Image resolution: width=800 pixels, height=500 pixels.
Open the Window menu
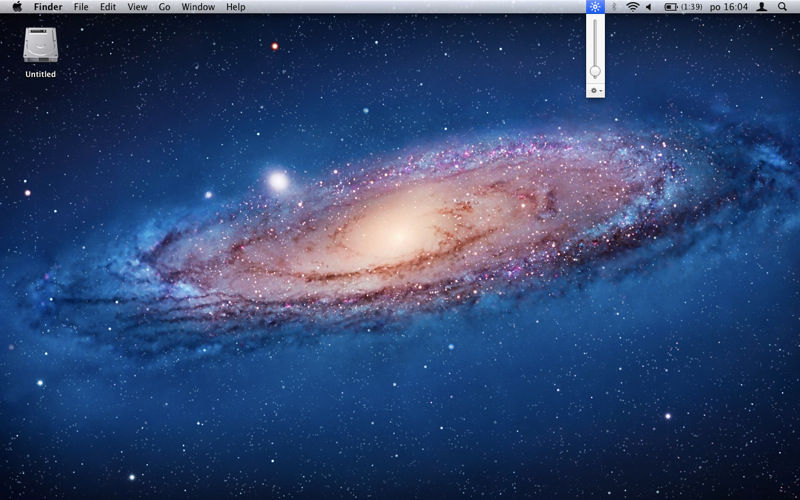(198, 7)
